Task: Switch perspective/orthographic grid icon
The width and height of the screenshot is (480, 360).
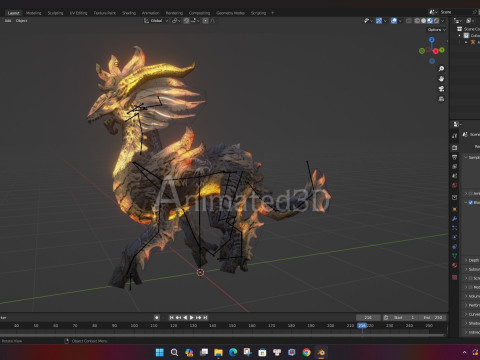Action: point(441,99)
